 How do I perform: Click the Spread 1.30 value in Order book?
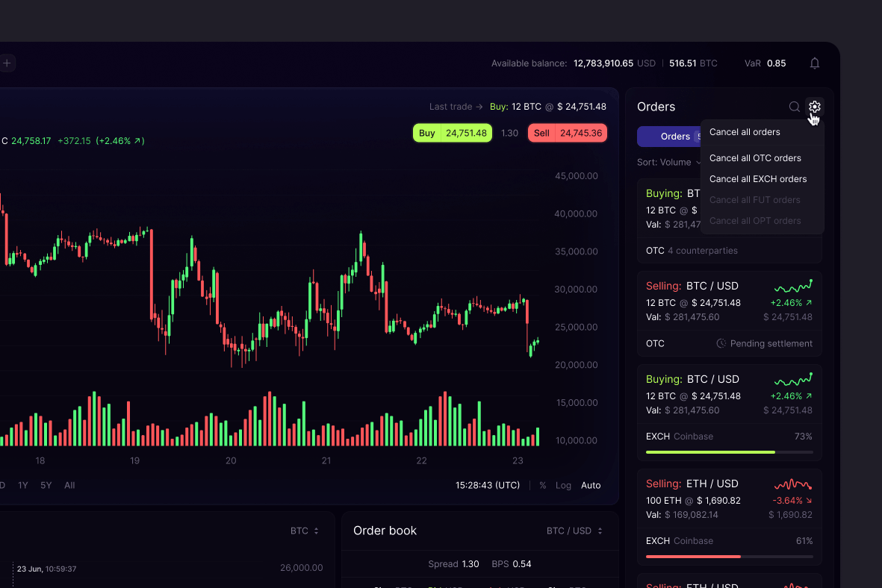[x=453, y=564]
